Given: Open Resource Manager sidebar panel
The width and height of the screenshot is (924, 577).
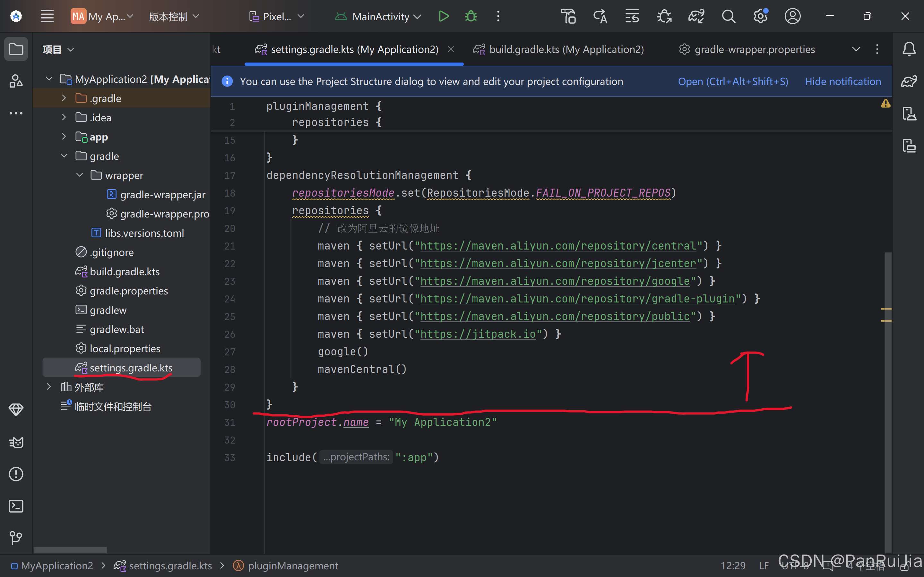Looking at the screenshot, I should click(x=16, y=81).
